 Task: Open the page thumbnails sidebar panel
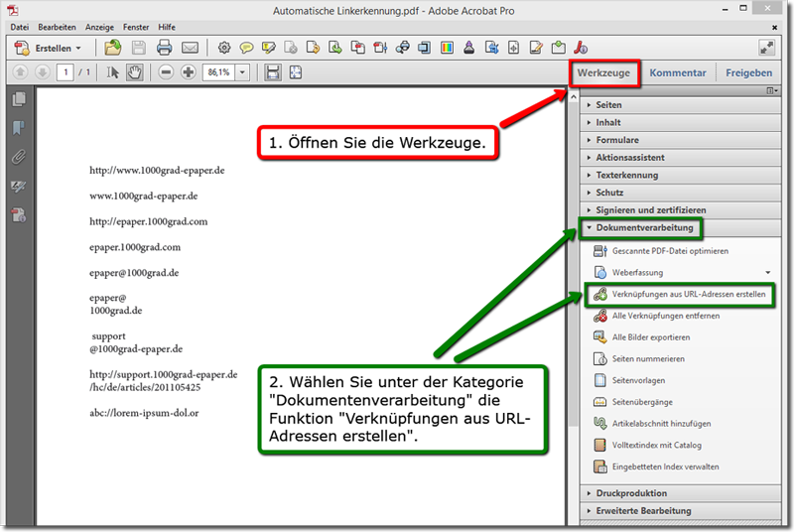coord(19,99)
